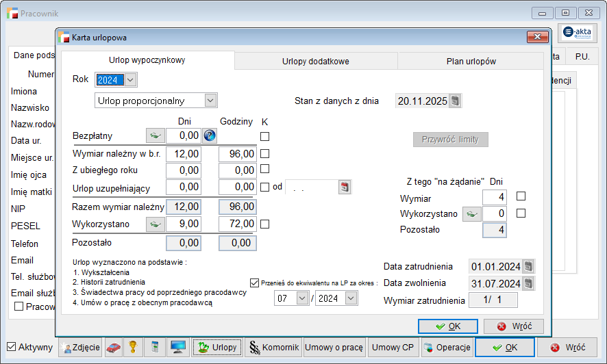Image resolution: width=607 pixels, height=364 pixels.
Task: Click the red car icon in bottom toolbar
Action: click(114, 348)
